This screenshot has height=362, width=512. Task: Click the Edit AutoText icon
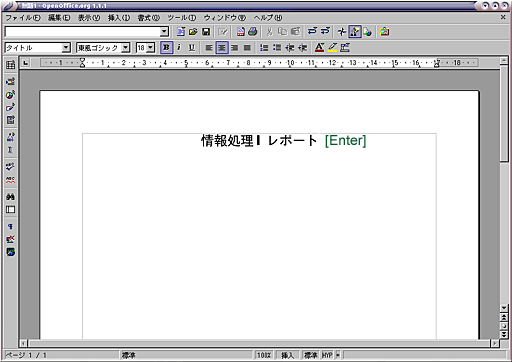tap(10, 137)
